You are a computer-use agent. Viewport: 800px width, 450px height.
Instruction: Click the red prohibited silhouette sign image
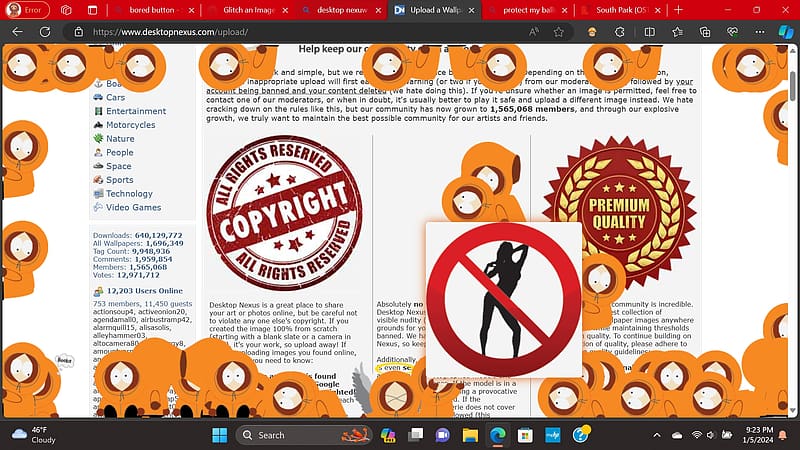coord(504,300)
